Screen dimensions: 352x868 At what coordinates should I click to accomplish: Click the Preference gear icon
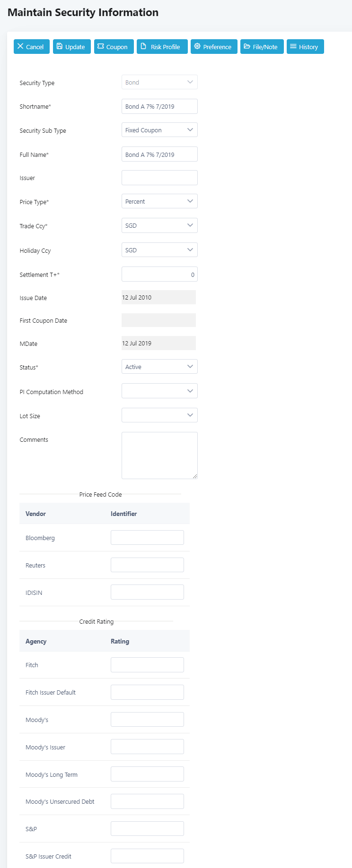pyautogui.click(x=197, y=46)
